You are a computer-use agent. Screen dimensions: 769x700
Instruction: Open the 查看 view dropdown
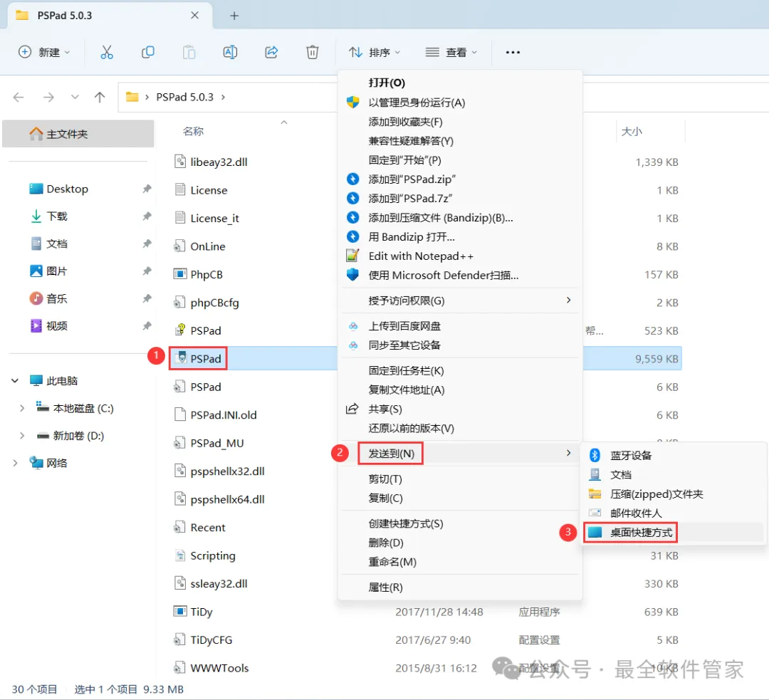[451, 52]
